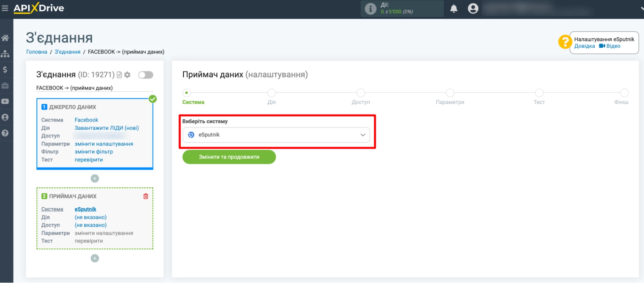Click (не вказано) next to Доступ

coord(91,225)
